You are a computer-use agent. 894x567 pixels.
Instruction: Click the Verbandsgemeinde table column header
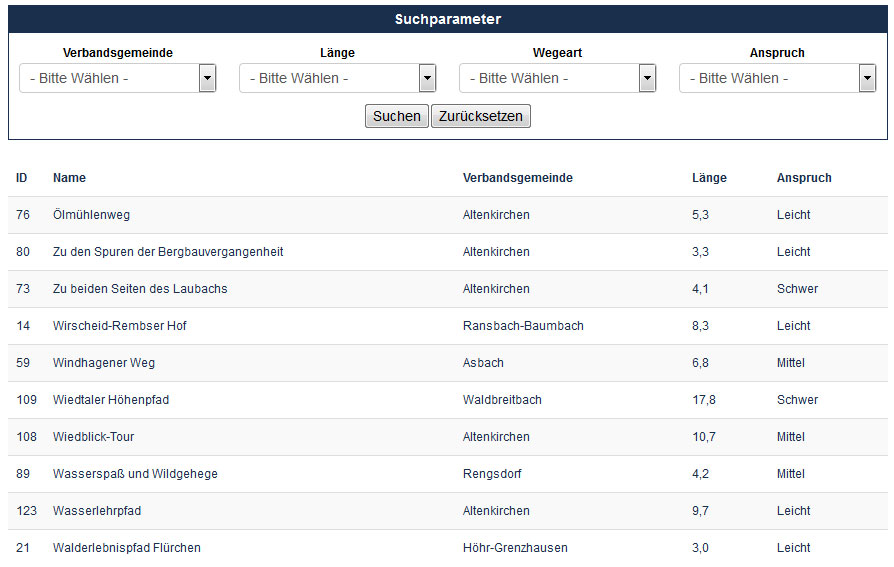tap(518, 178)
